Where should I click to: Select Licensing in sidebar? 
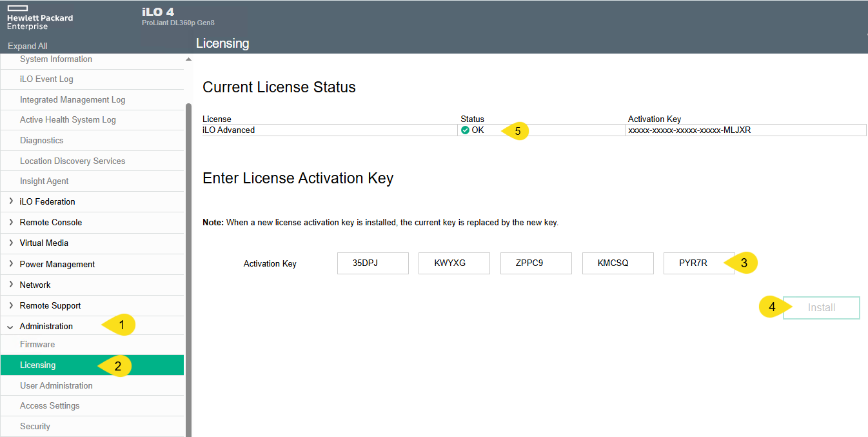pyautogui.click(x=92, y=365)
